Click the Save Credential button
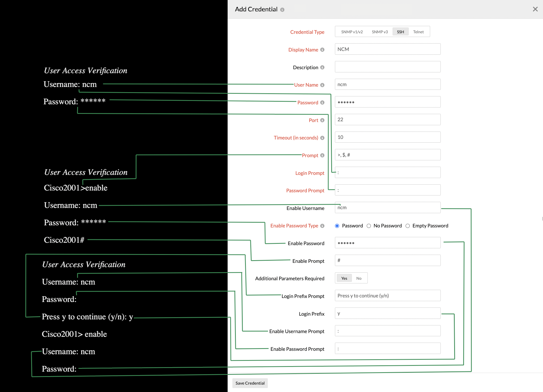The image size is (543, 392). (x=250, y=383)
